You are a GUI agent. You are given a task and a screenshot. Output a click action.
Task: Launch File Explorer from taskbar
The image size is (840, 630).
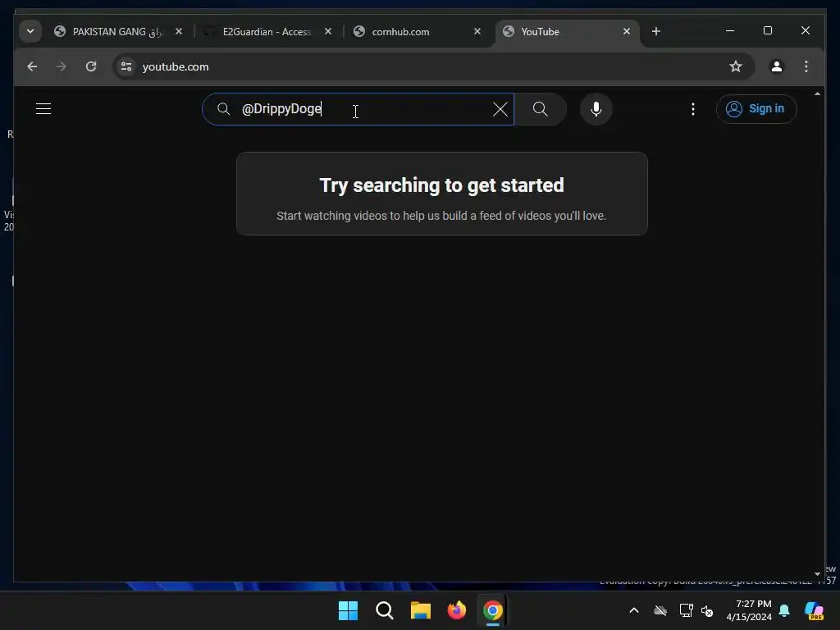421,610
